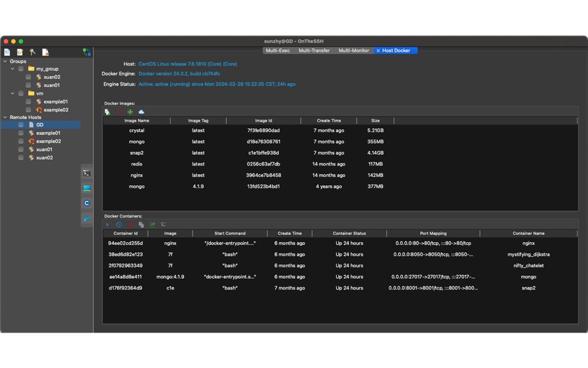The image size is (588, 368).
Task: Collapse the vm folder node
Action: 13,93
